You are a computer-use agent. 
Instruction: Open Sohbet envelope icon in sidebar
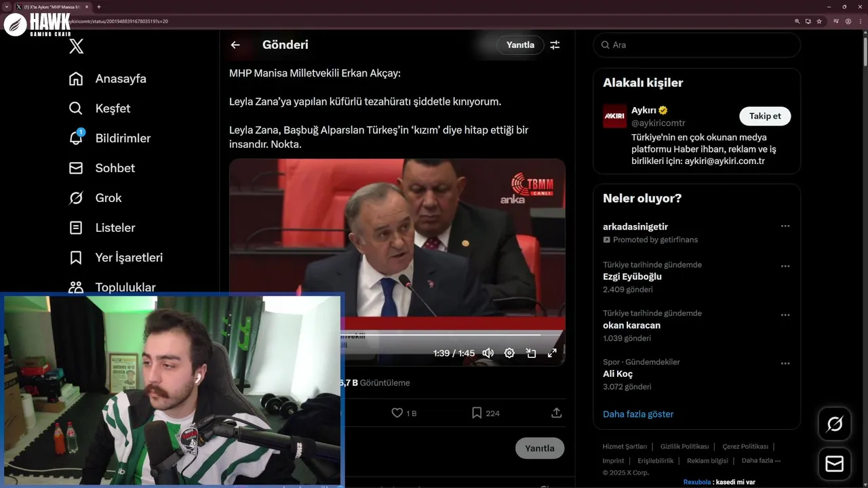76,168
